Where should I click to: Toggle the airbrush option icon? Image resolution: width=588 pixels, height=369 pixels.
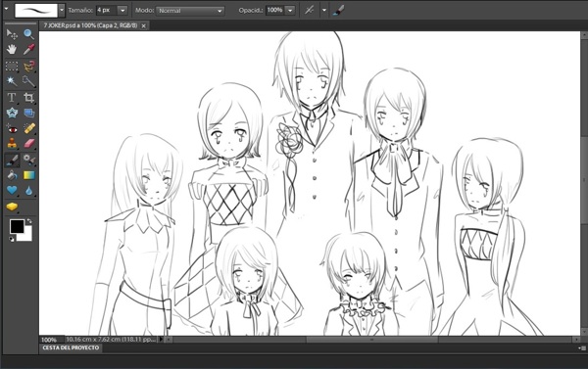click(x=309, y=10)
